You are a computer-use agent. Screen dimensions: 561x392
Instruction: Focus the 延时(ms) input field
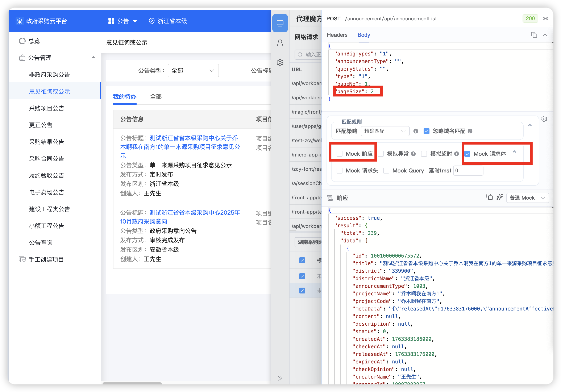(x=468, y=171)
